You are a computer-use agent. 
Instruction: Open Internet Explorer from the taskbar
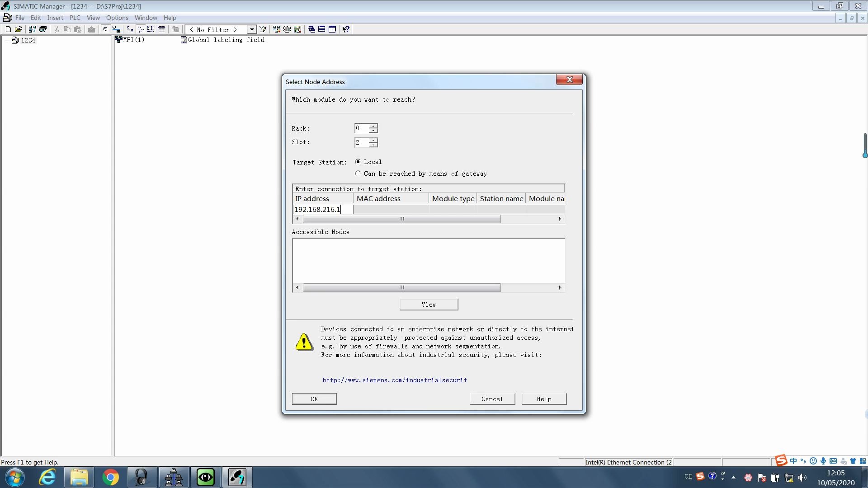47,477
